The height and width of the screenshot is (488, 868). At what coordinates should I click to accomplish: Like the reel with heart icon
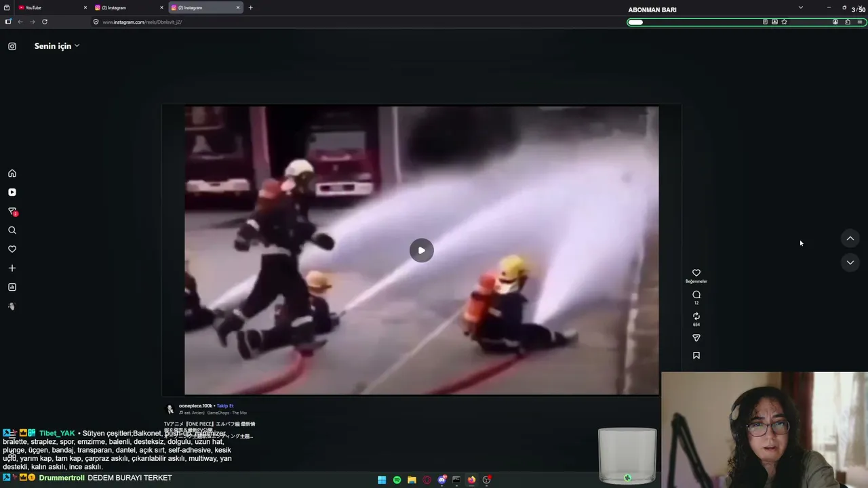pyautogui.click(x=696, y=273)
